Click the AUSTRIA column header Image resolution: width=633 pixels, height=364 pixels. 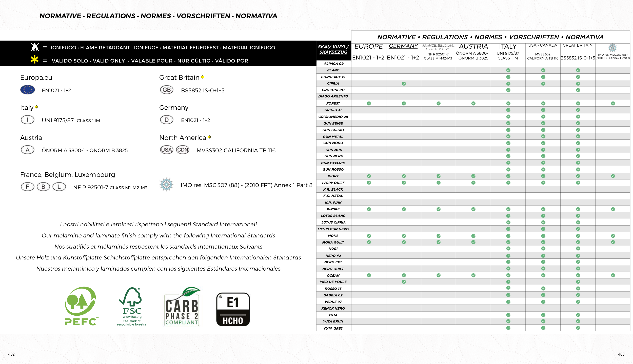(x=473, y=47)
